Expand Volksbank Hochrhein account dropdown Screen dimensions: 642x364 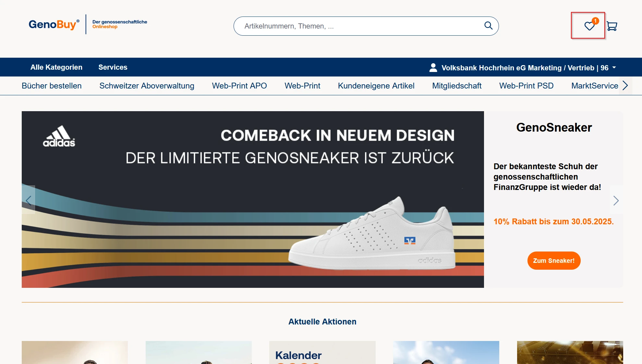click(614, 67)
